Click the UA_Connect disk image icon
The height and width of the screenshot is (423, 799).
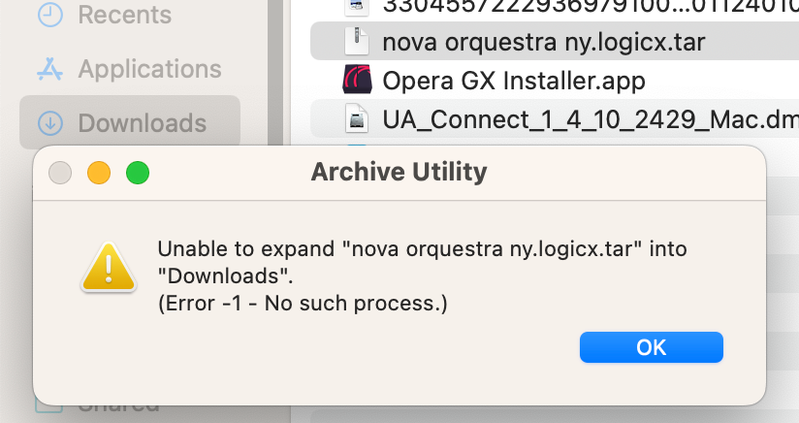(357, 119)
